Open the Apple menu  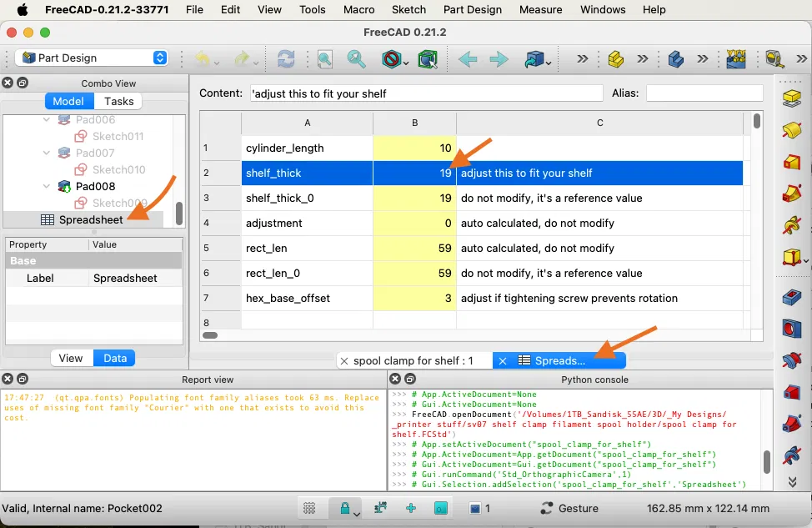click(x=23, y=9)
